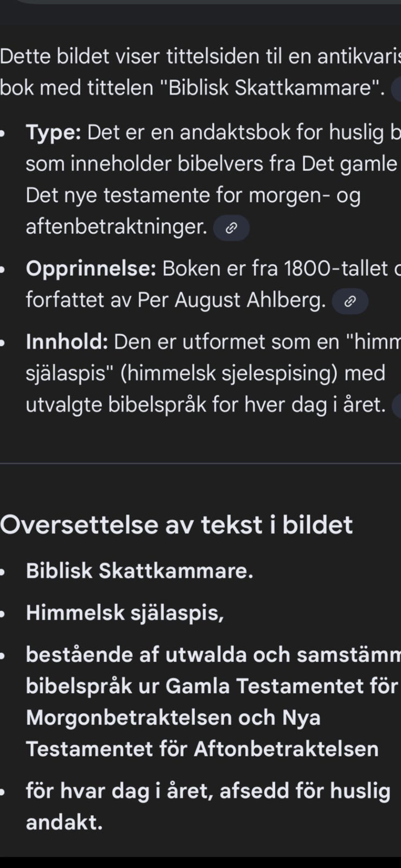
Task: Tap the bold 'Opprinnelse:' label
Action: (91, 269)
